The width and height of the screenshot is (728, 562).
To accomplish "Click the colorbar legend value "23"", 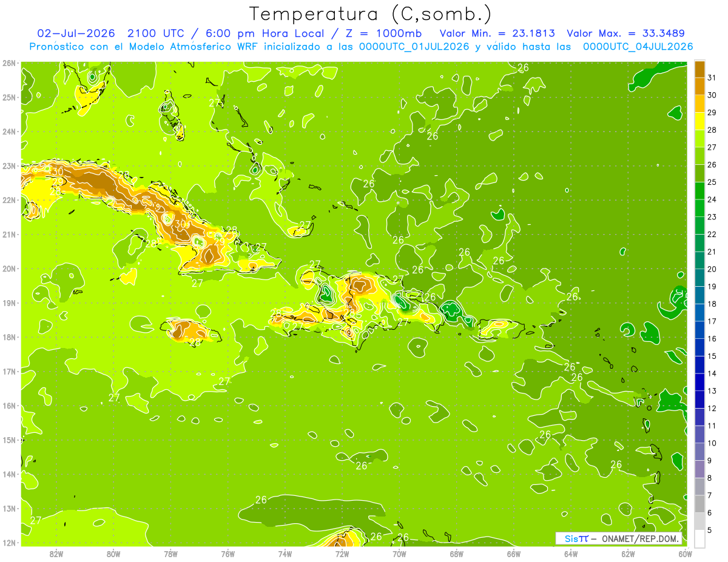I will point(712,217).
